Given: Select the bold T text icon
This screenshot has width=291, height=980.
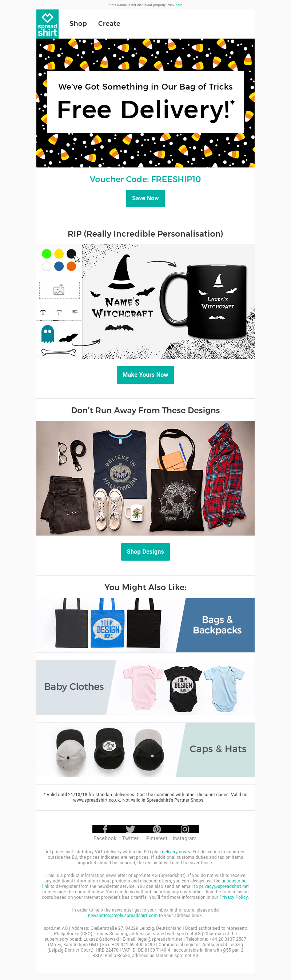Looking at the screenshot, I should 43,313.
